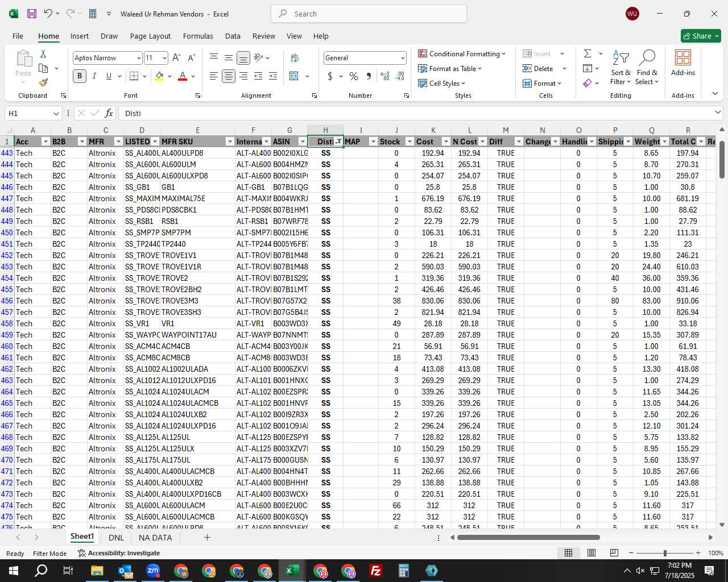Click the Comma Style icon

click(369, 76)
